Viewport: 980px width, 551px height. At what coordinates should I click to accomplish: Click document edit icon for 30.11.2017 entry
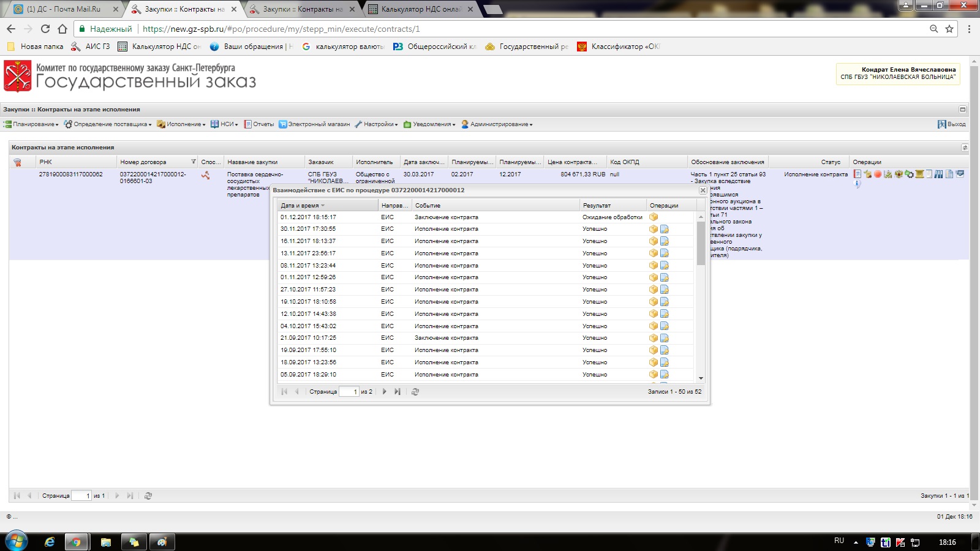click(x=665, y=229)
